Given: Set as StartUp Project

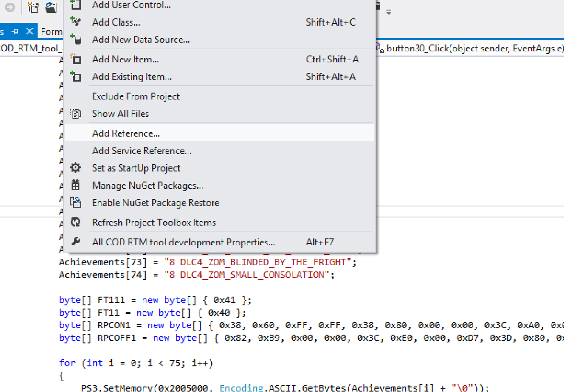Looking at the screenshot, I should pyautogui.click(x=219, y=168).
